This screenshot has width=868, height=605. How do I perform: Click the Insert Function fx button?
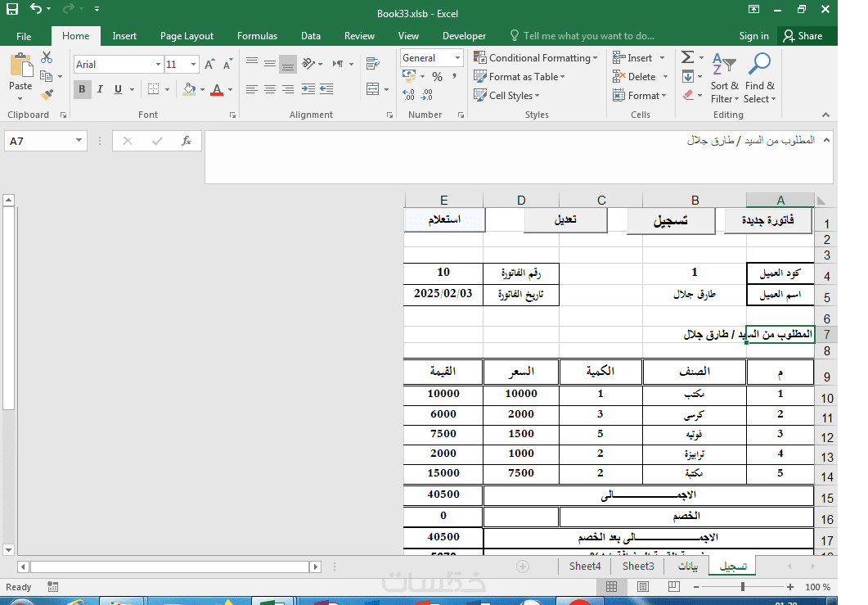pyautogui.click(x=187, y=141)
